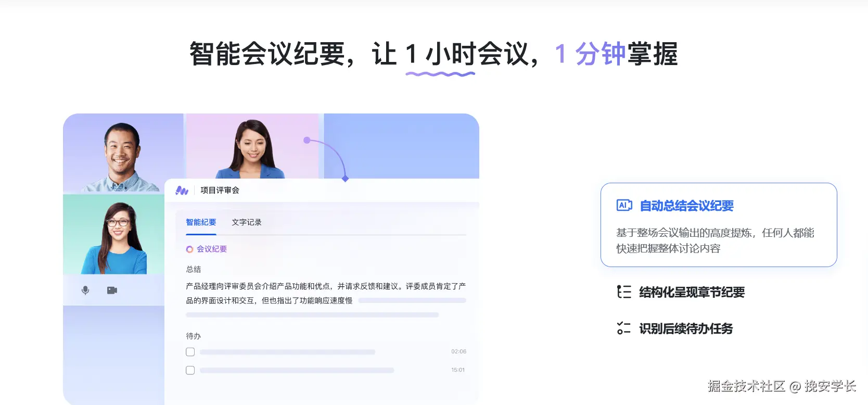The height and width of the screenshot is (405, 868).
Task: Click the AI icon next to 自动总结会议纪要
Action: click(624, 205)
